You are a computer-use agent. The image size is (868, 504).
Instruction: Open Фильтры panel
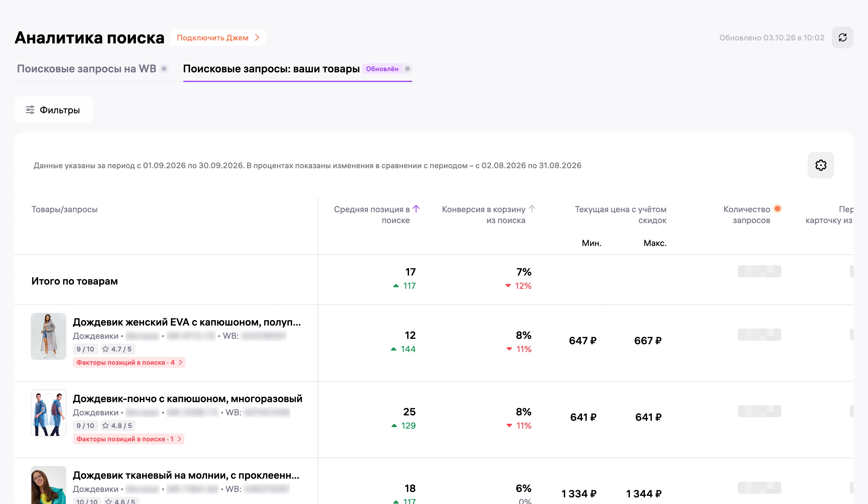[54, 110]
